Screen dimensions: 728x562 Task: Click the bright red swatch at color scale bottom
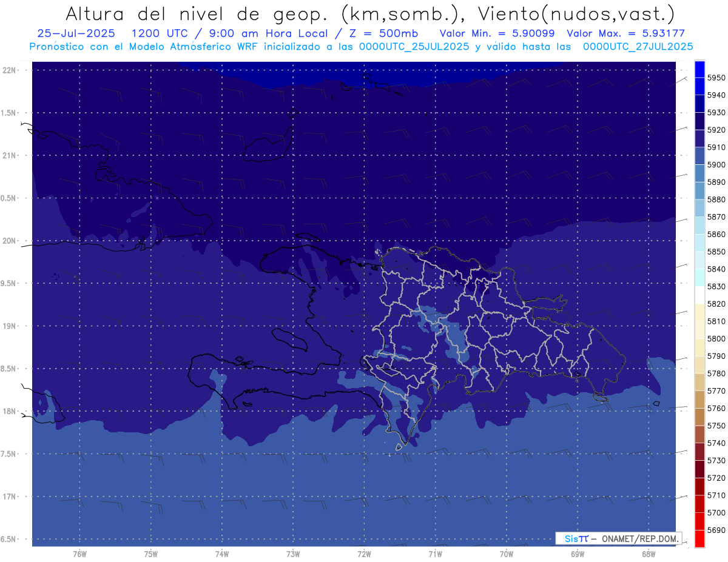(699, 538)
